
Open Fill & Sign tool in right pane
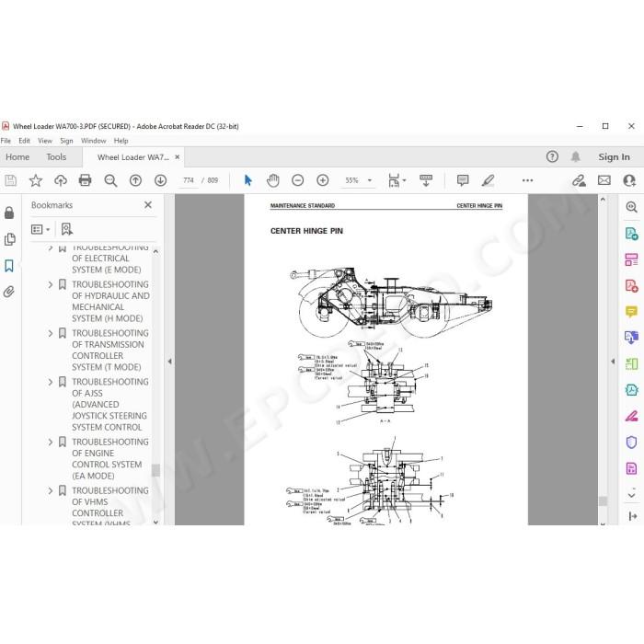coord(631,416)
